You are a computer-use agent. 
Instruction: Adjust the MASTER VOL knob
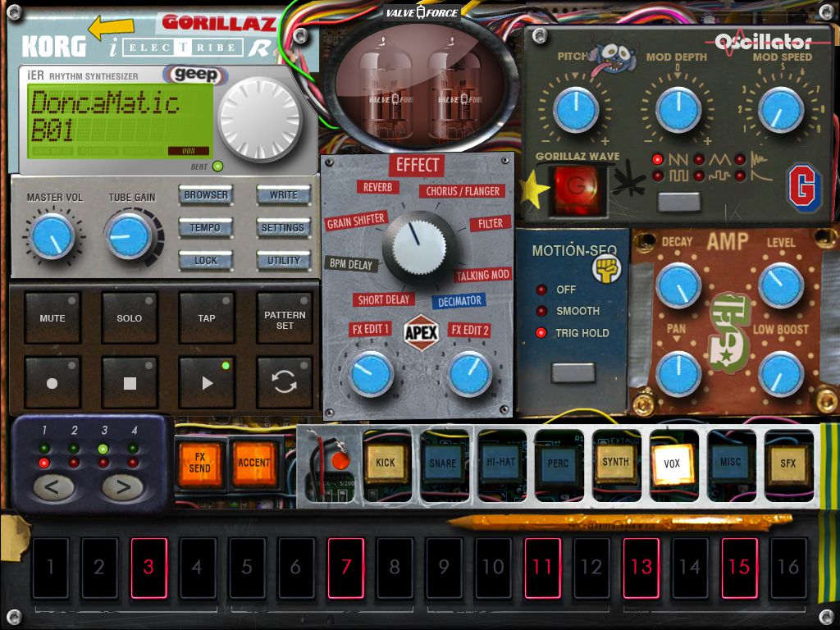click(x=52, y=236)
